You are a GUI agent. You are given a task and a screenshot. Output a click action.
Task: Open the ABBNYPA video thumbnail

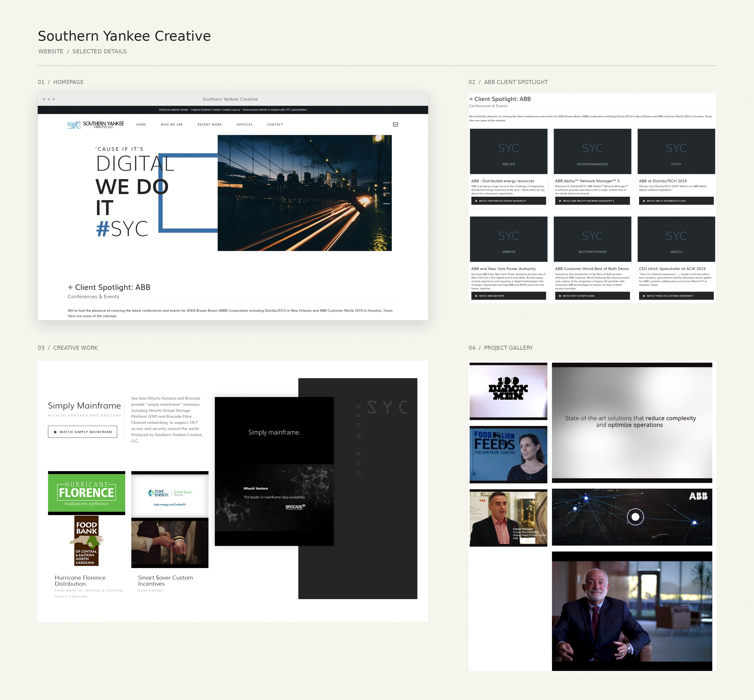pos(508,239)
